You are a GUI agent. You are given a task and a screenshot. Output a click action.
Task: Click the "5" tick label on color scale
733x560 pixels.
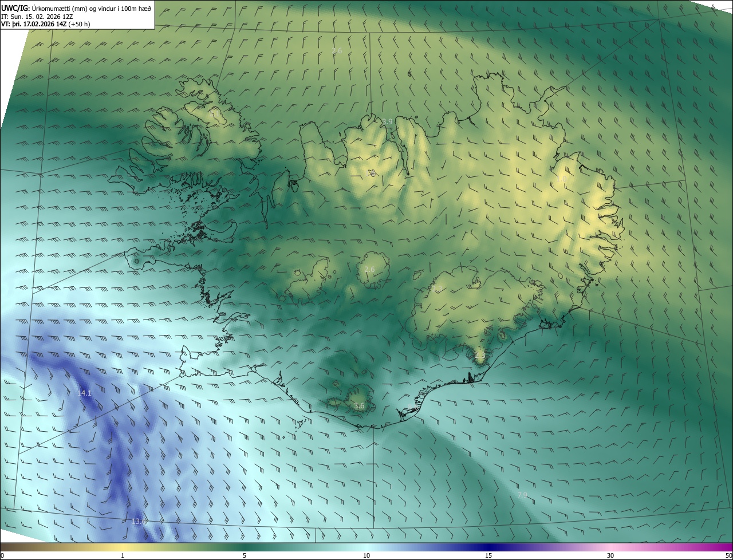click(x=245, y=555)
